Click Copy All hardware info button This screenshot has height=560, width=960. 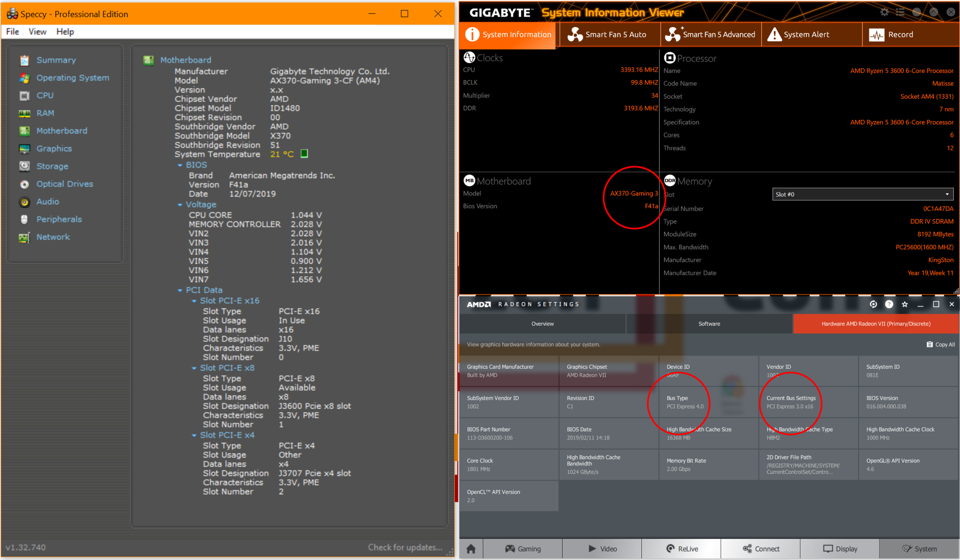pos(941,345)
